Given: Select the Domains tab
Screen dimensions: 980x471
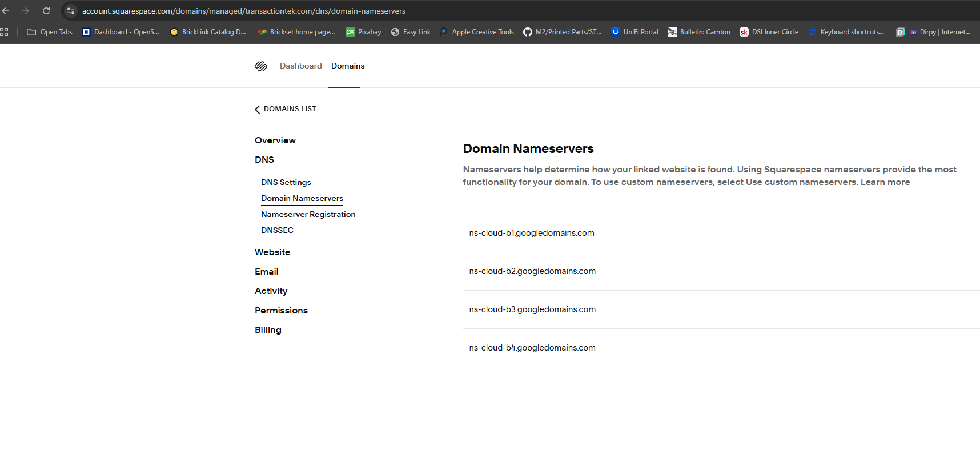Looking at the screenshot, I should (x=347, y=66).
